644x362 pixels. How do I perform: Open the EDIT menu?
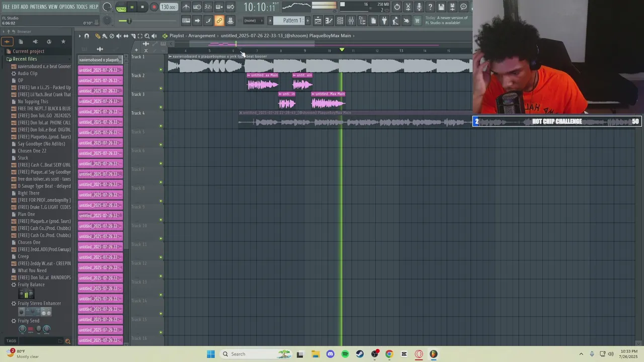[x=15, y=7]
